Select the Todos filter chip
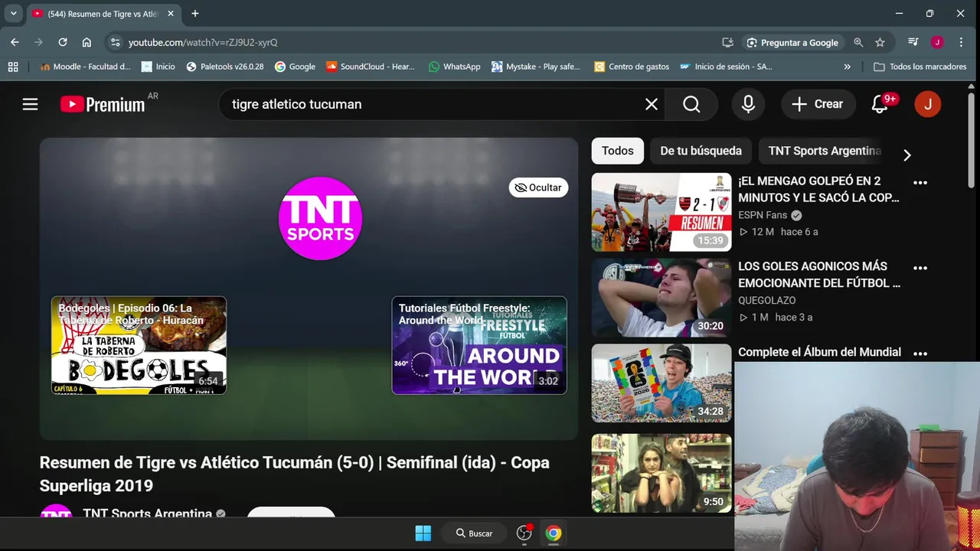This screenshot has height=551, width=980. [617, 151]
